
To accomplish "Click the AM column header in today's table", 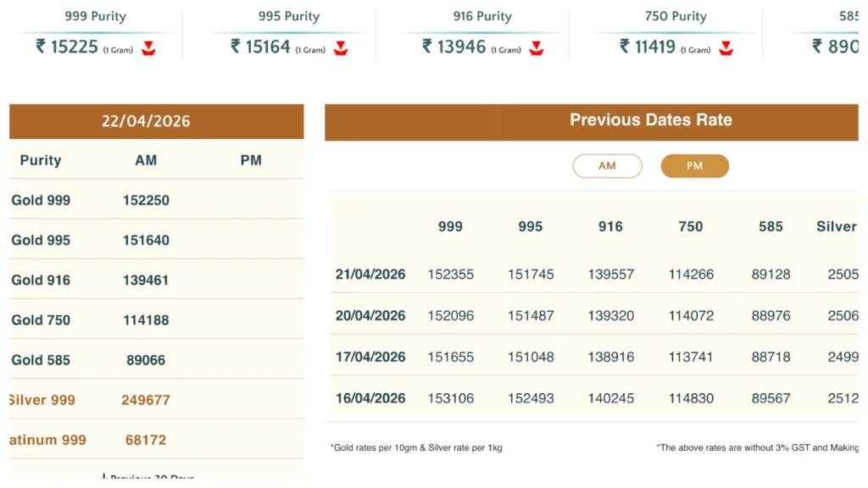I will click(146, 160).
